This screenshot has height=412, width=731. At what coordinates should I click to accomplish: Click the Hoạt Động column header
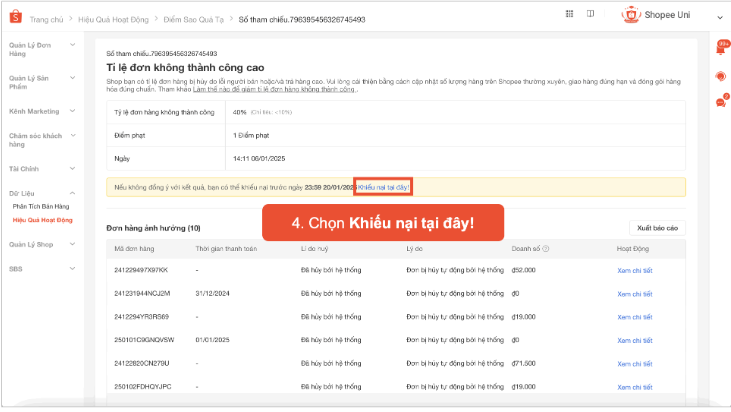tap(633, 249)
